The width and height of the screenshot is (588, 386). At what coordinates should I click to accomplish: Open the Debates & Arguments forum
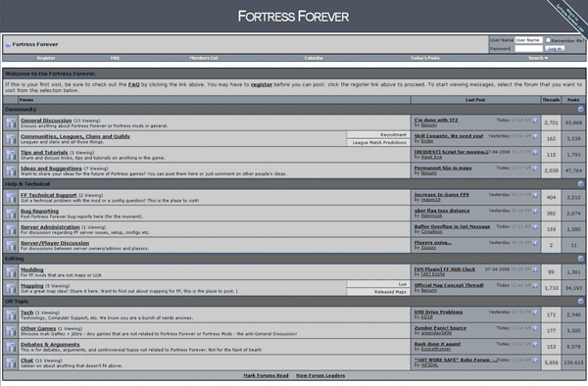click(x=50, y=345)
